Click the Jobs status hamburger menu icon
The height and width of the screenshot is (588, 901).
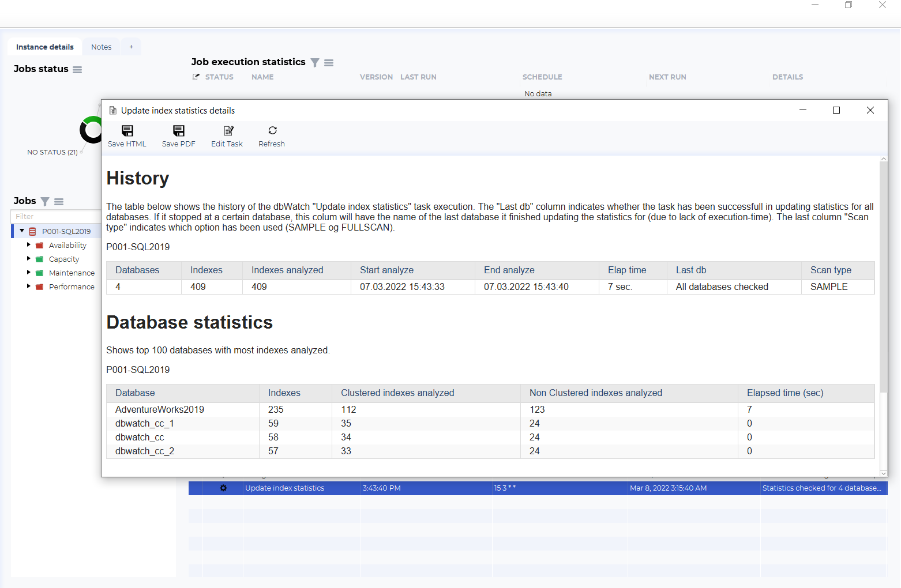(77, 69)
